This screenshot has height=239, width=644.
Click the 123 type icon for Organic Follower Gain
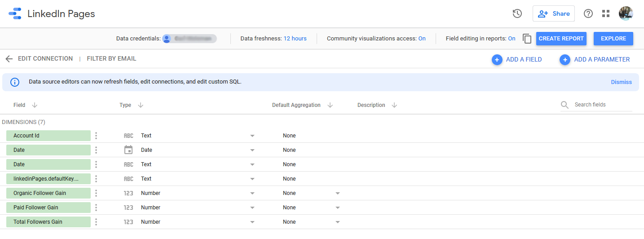coord(128,193)
